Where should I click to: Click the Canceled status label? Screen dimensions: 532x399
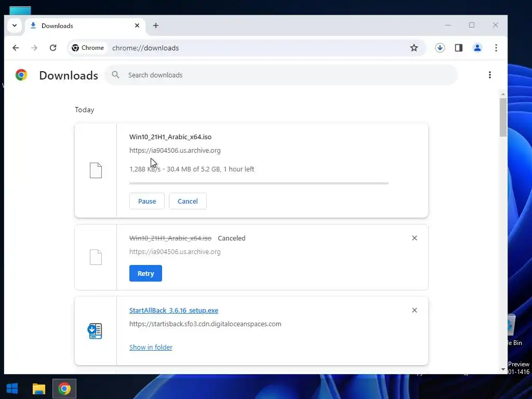click(x=231, y=238)
